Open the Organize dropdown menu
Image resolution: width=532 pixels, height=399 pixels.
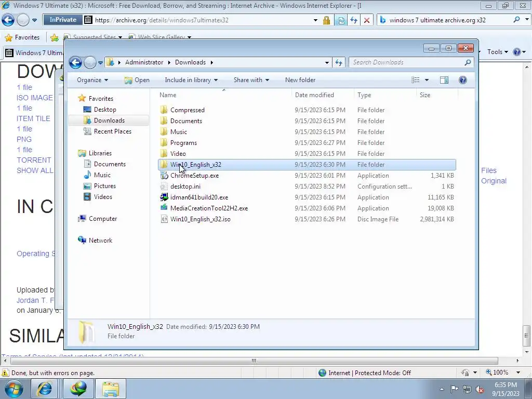point(92,79)
